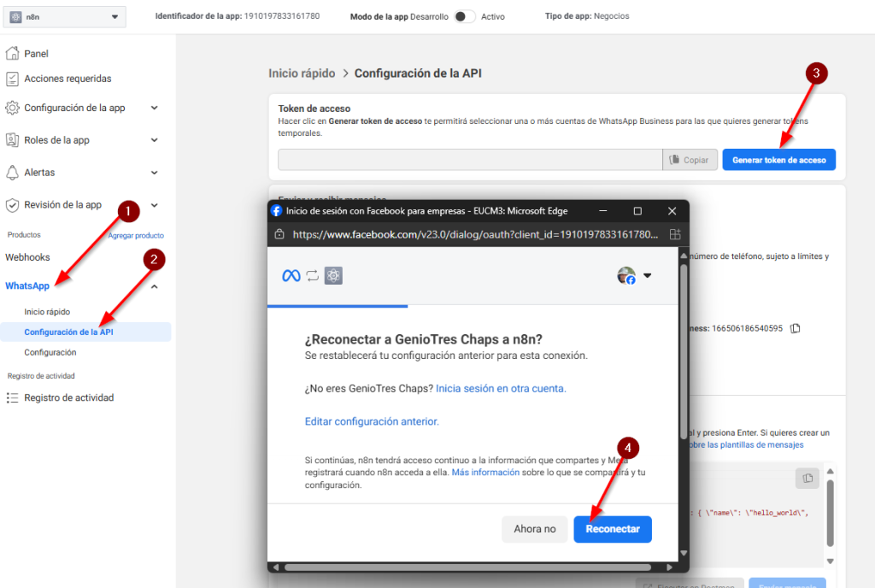Click the popup URL address bar
Image resolution: width=875 pixels, height=588 pixels.
pyautogui.click(x=475, y=234)
